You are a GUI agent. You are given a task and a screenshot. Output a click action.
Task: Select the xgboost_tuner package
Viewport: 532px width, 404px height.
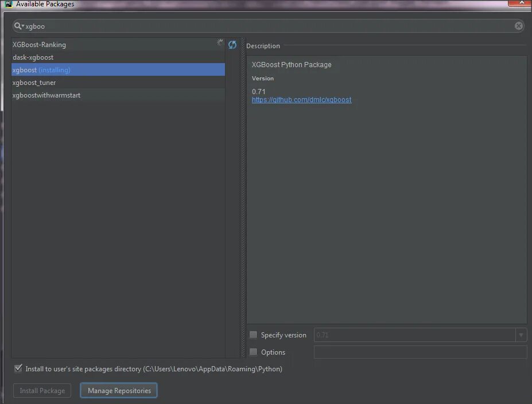[118, 83]
